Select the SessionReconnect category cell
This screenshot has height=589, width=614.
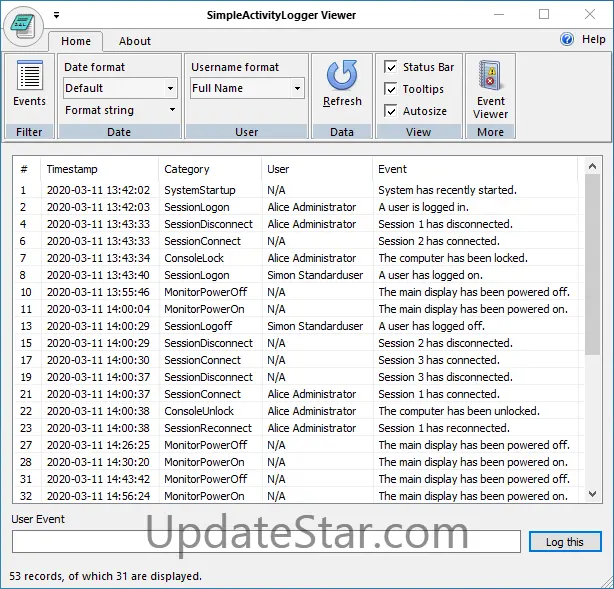point(208,428)
